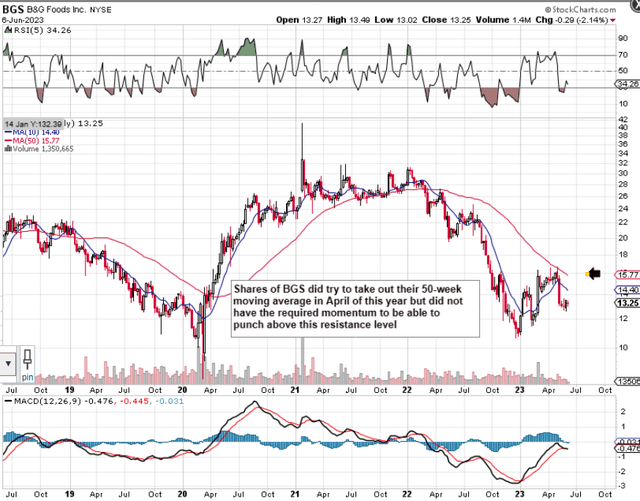The image size is (640, 501).
Task: Click the 'High 13.49' value
Action: tap(348, 20)
